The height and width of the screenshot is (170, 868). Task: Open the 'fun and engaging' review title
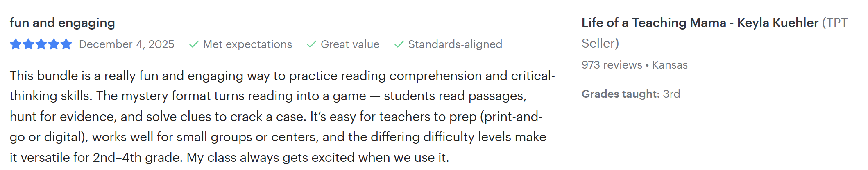[62, 23]
